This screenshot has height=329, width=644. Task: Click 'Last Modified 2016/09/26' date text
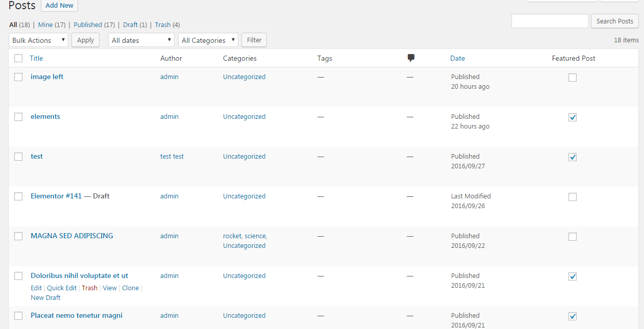pyautogui.click(x=471, y=201)
